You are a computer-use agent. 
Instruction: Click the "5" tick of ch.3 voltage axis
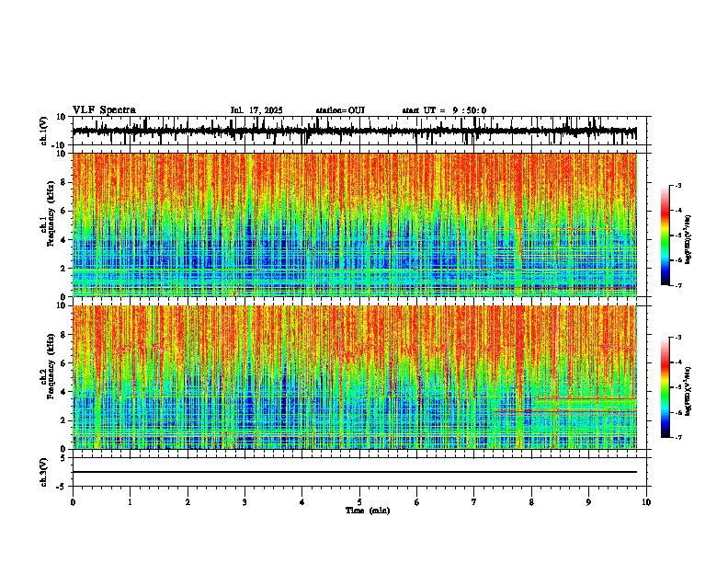click(x=64, y=457)
